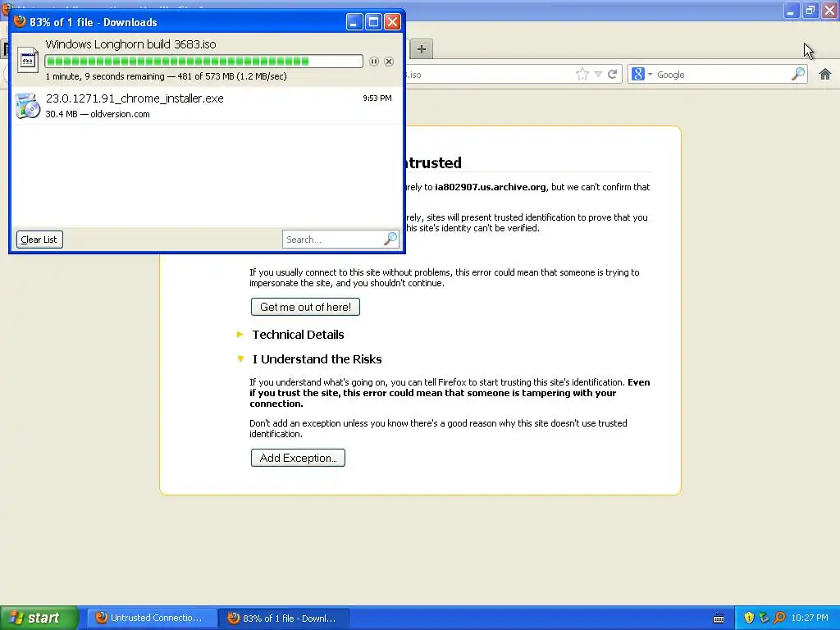Click the orange magnifier tray icon
Image resolution: width=840 pixels, height=630 pixels.
pos(779,618)
